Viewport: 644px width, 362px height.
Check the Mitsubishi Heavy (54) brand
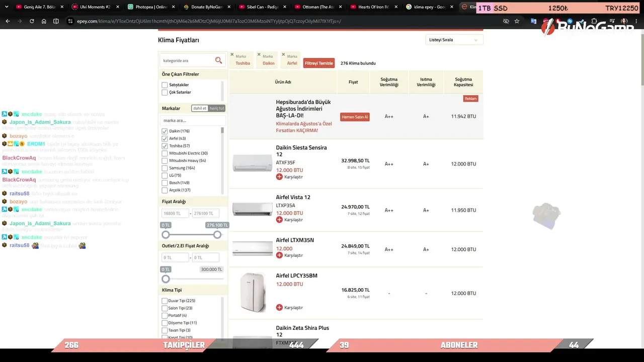point(165,161)
